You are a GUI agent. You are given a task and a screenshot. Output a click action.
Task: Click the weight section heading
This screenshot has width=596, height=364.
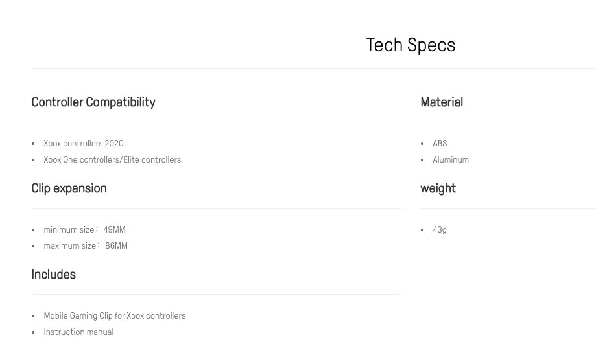pyautogui.click(x=438, y=188)
